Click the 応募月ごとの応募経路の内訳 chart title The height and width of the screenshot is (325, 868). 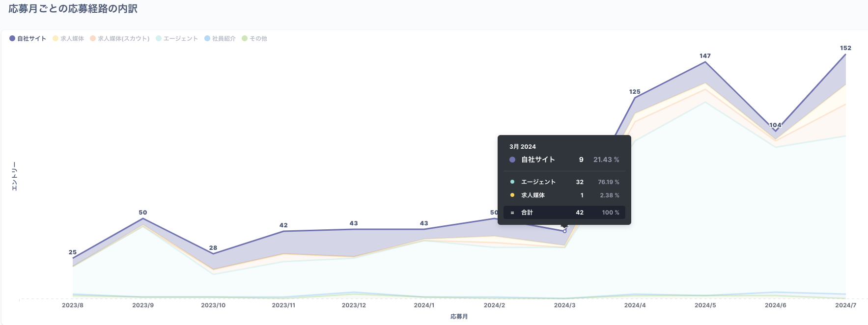pyautogui.click(x=73, y=9)
